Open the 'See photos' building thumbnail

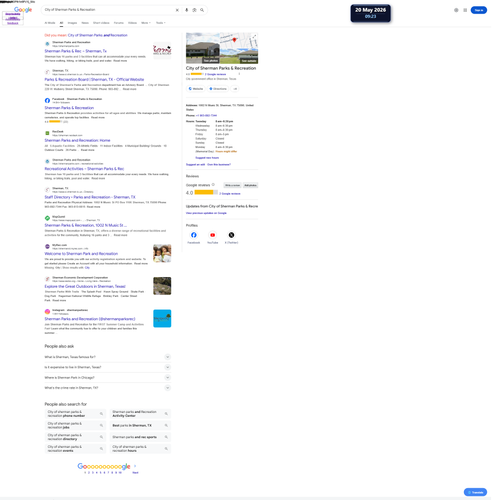tap(204, 49)
